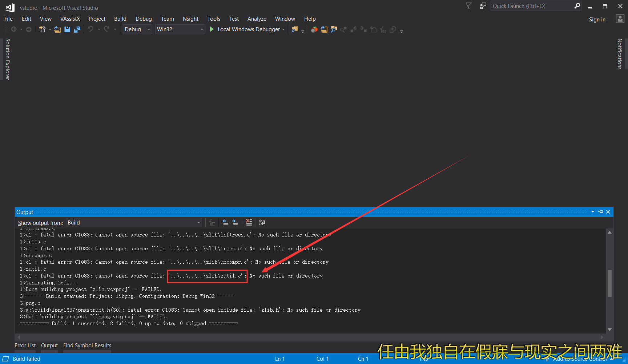Open the VAssistX toolbar overflow options arrow
Screen dimensions: 628x364
pos(402,32)
